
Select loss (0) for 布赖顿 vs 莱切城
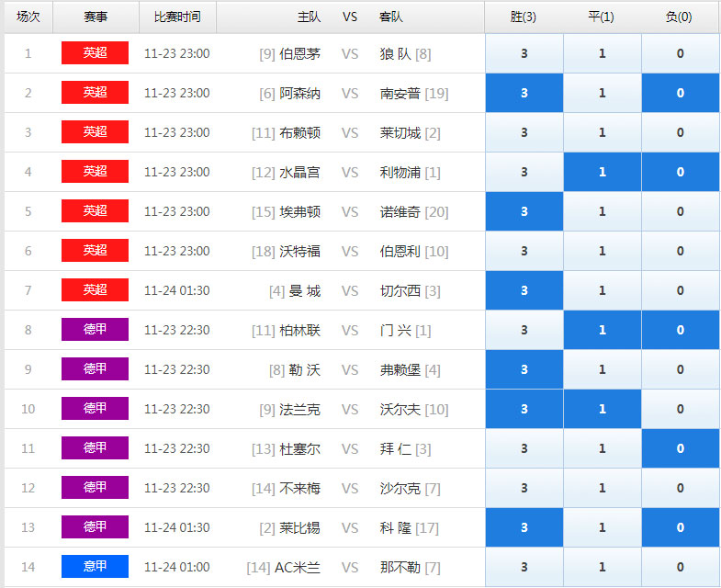681,132
